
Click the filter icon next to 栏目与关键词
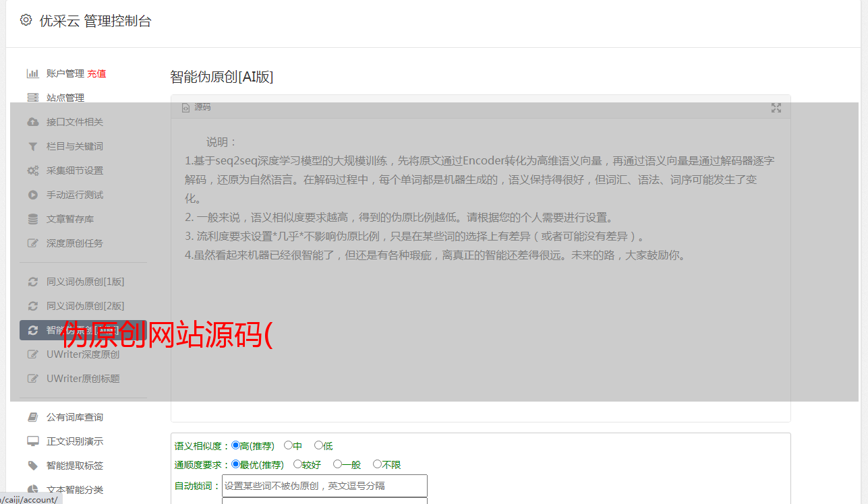[x=32, y=146]
